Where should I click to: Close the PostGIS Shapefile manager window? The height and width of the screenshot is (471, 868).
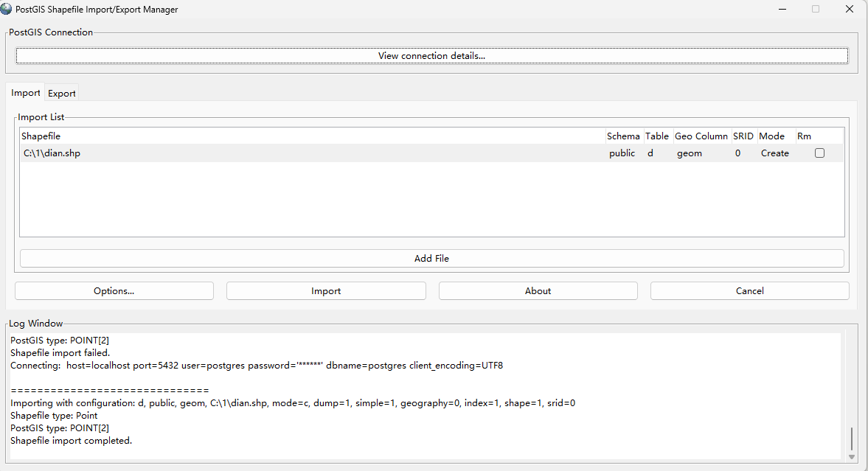(849, 10)
